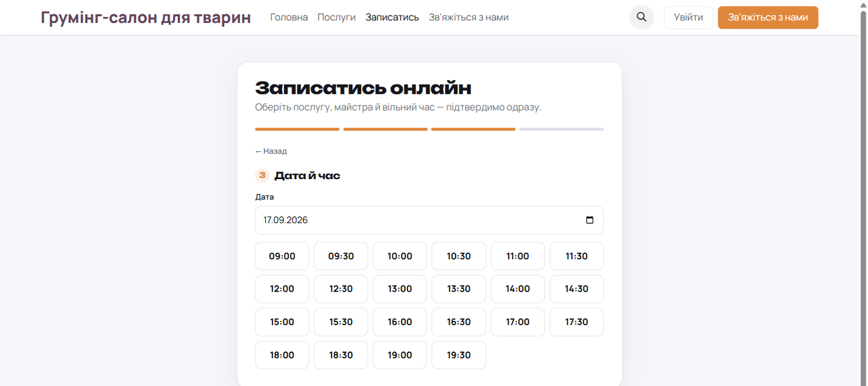This screenshot has width=868, height=386.
Task: Click the subtitle starting with Оберіть послугу
Action: (x=398, y=107)
